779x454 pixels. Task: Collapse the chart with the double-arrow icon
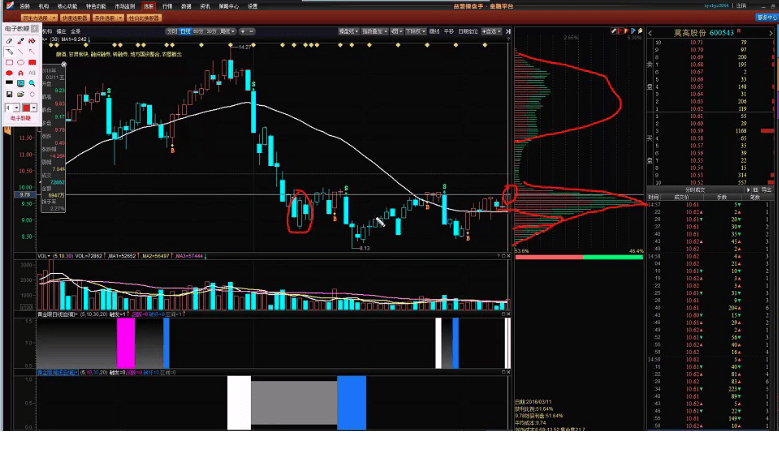click(x=508, y=31)
